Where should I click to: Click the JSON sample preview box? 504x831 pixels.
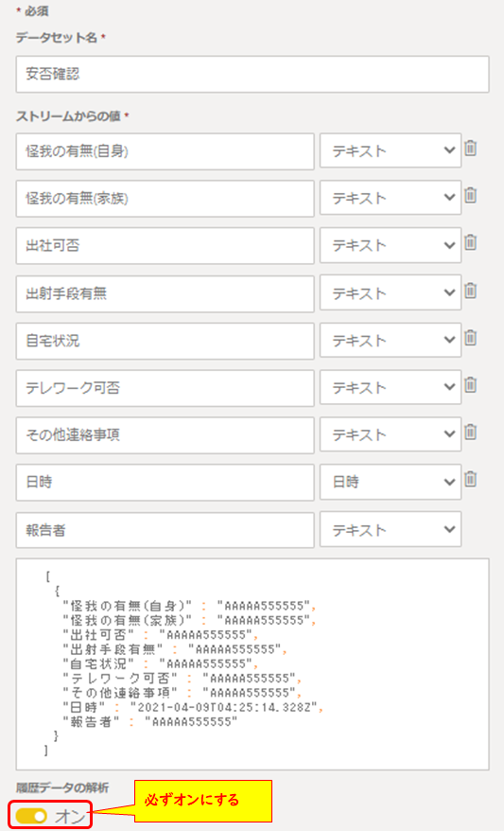[252, 664]
